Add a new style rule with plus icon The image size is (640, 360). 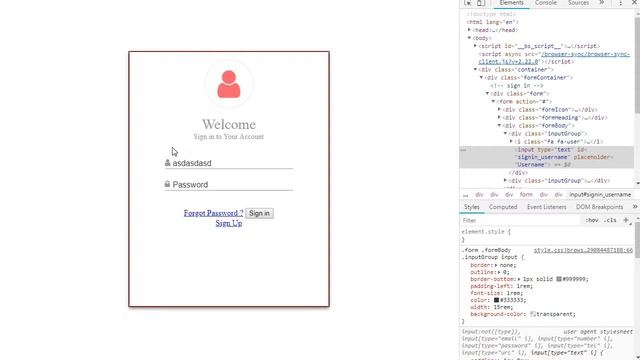[x=626, y=220]
